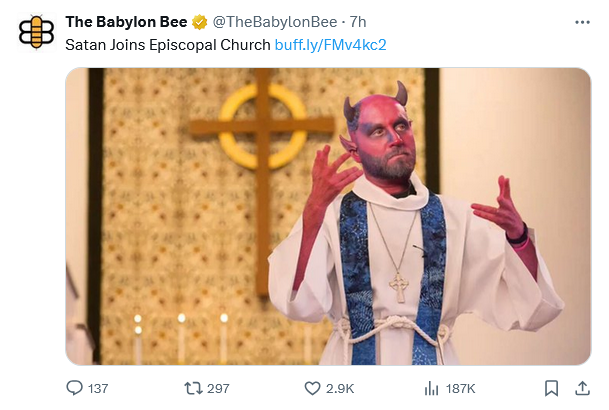This screenshot has width=609, height=410.
Task: Click the share upload arrow icon
Action: click(x=582, y=388)
